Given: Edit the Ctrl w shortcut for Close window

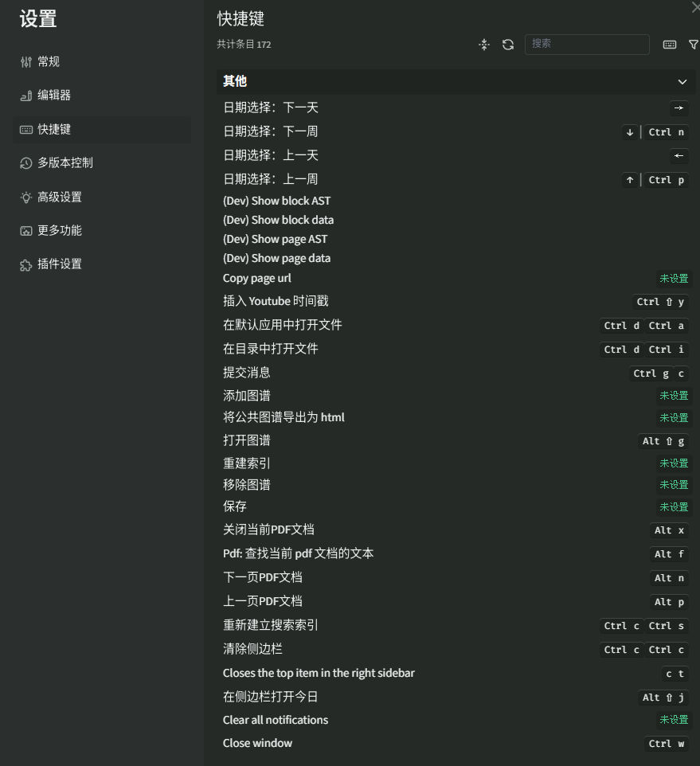Looking at the screenshot, I should point(667,744).
